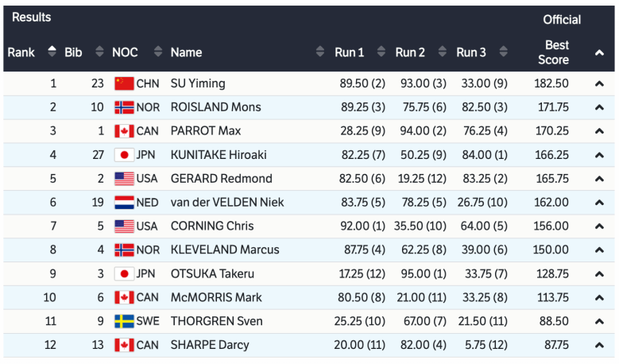This screenshot has height=364, width=619.
Task: Click the Name column header
Action: tap(186, 52)
